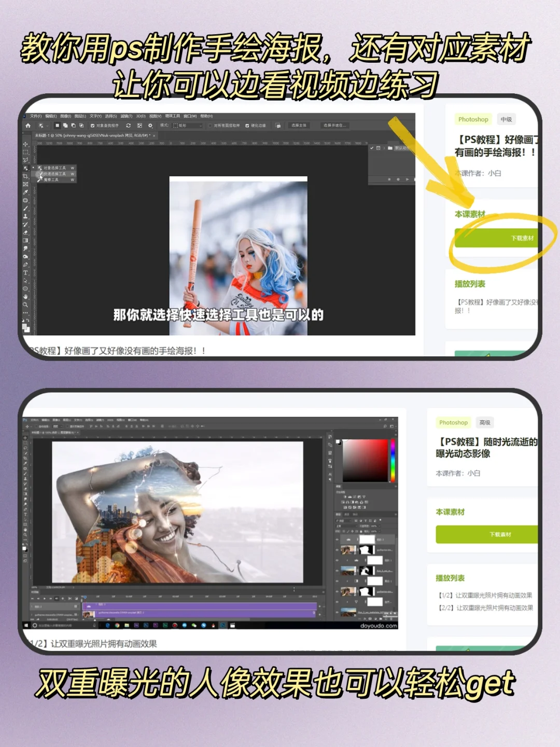Click the refresh icon in upper options bar
The width and height of the screenshot is (560, 747).
(128, 126)
